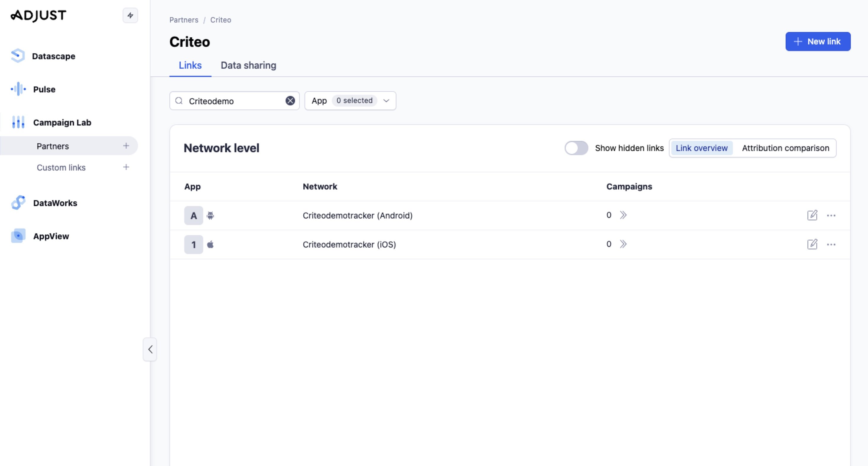Click the lightning bolt quick-action icon

(x=130, y=15)
